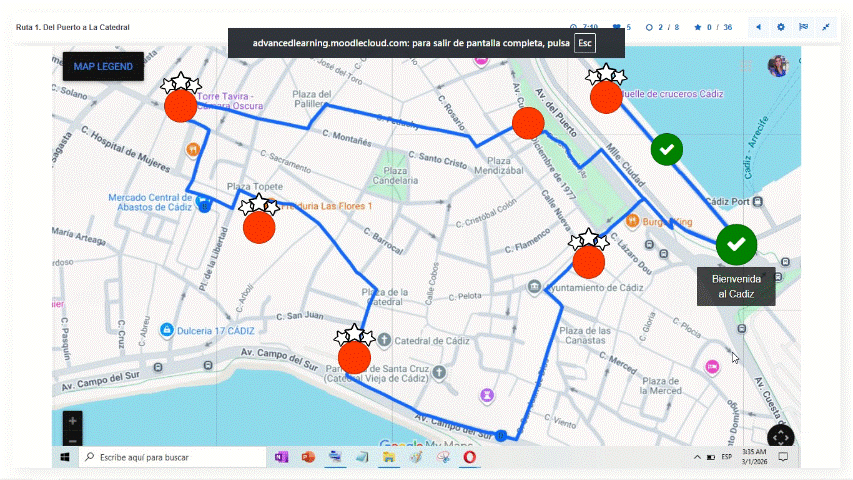Select the red marker at Torre Tavira
The image size is (853, 480).
tap(181, 106)
